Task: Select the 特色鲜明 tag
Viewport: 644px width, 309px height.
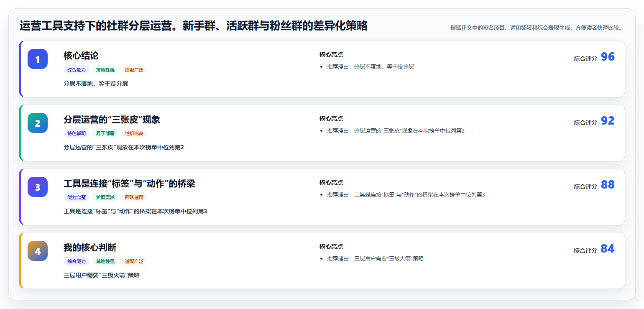Action: (77, 133)
